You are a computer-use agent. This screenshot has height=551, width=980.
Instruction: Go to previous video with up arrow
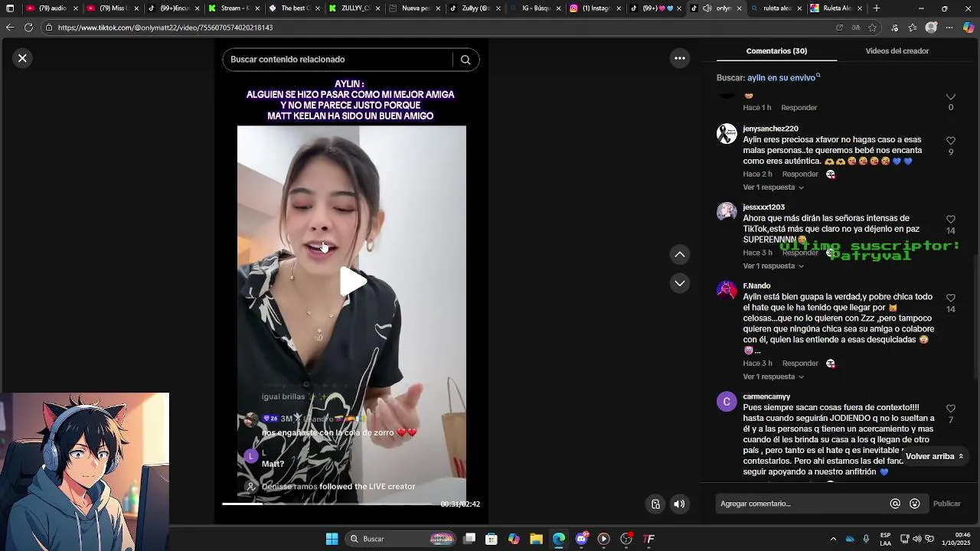pos(679,254)
